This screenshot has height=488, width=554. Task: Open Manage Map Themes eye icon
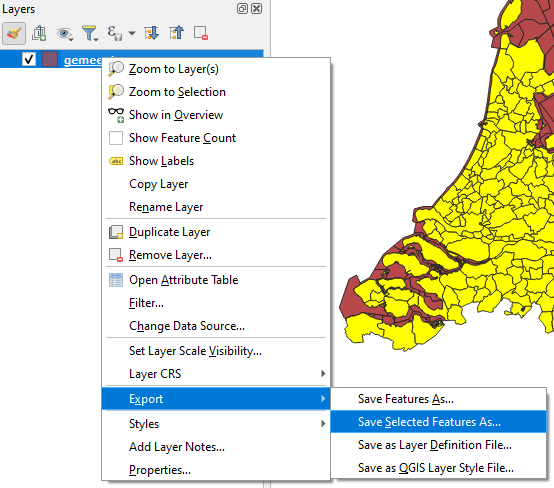pos(65,34)
